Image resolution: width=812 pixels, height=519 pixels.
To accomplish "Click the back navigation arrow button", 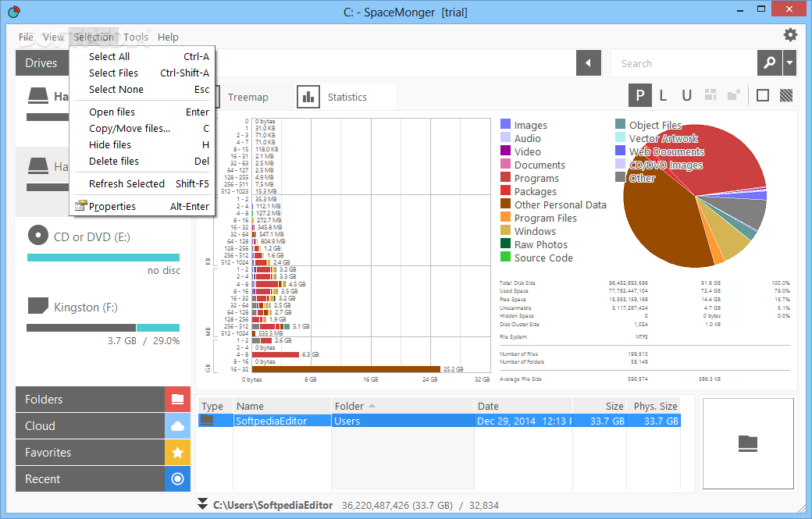I will tap(588, 63).
